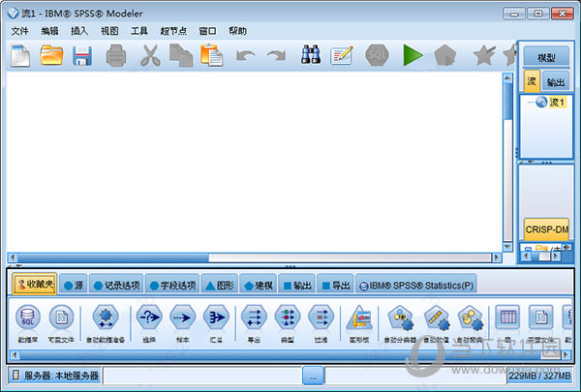Select the 输出 (Outputs) manager tab

(556, 81)
